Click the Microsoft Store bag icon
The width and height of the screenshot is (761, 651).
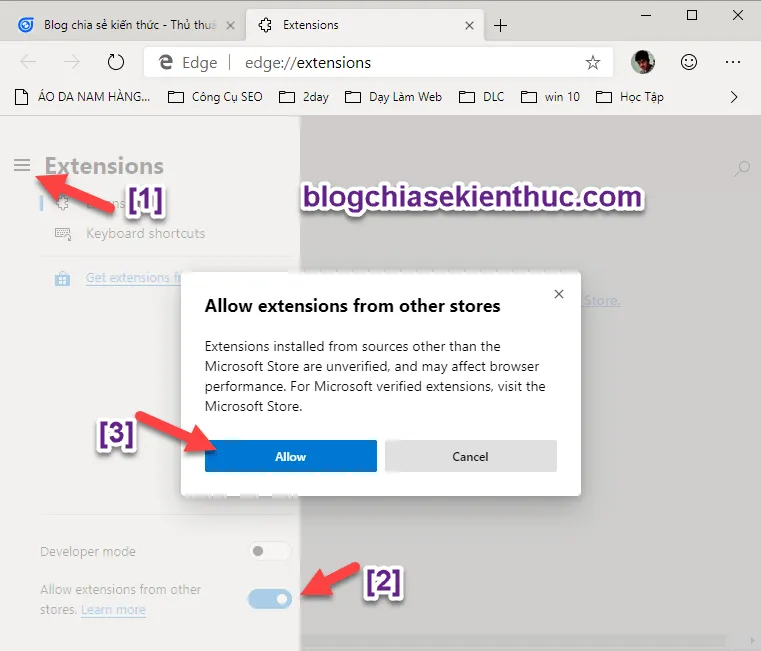coord(62,279)
